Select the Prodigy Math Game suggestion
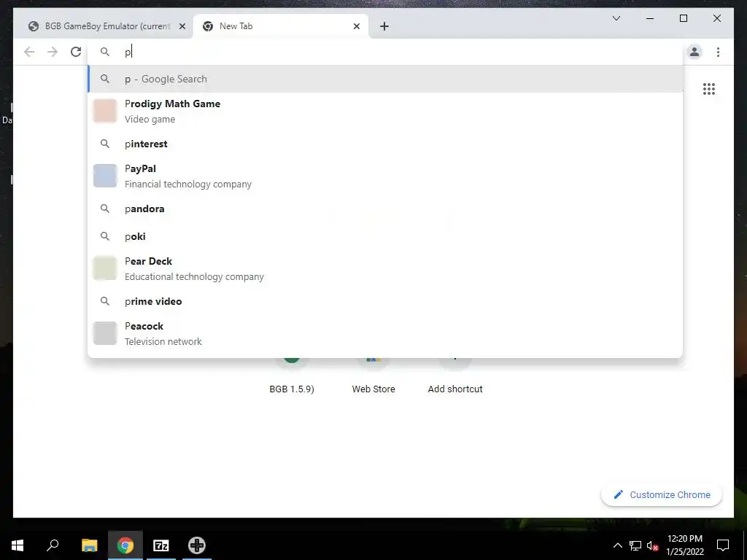Screen dimensions: 747x560 pos(385,111)
